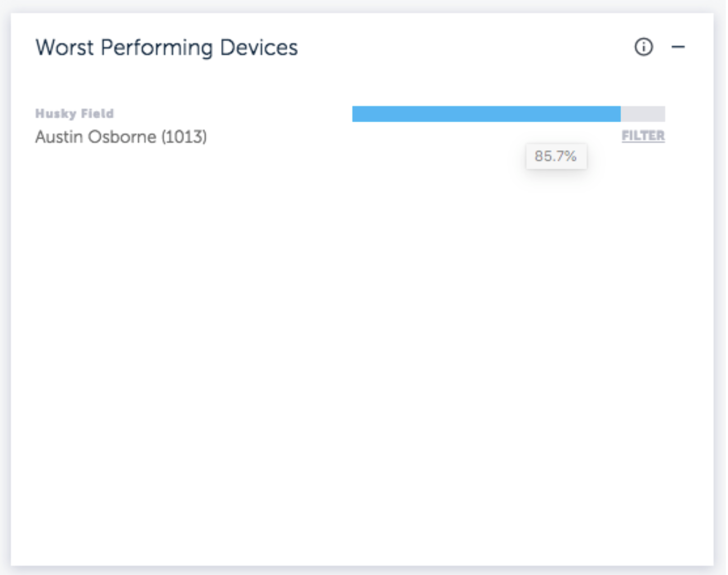Image resolution: width=728 pixels, height=575 pixels.
Task: Select the Austin Osborne (1013) device name
Action: click(121, 137)
